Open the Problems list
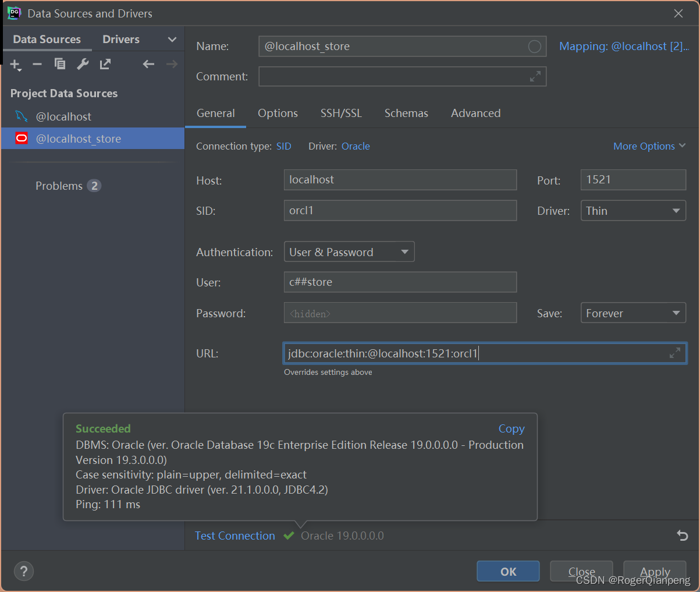Viewport: 700px width, 592px height. click(59, 186)
